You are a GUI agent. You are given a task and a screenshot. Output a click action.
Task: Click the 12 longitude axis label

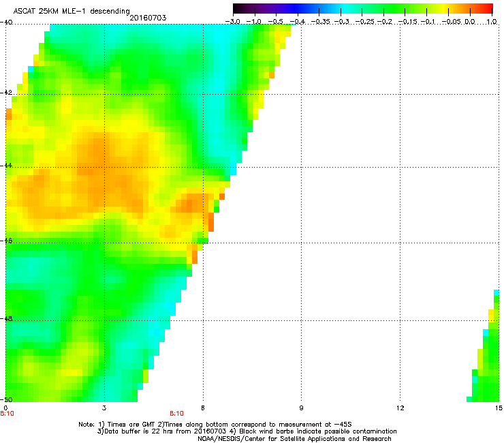[400, 408]
